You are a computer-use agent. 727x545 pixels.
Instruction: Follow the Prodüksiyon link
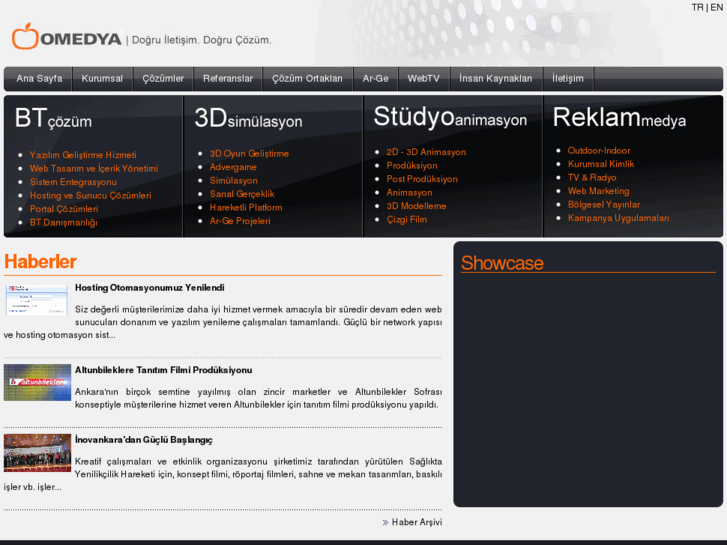pyautogui.click(x=412, y=166)
